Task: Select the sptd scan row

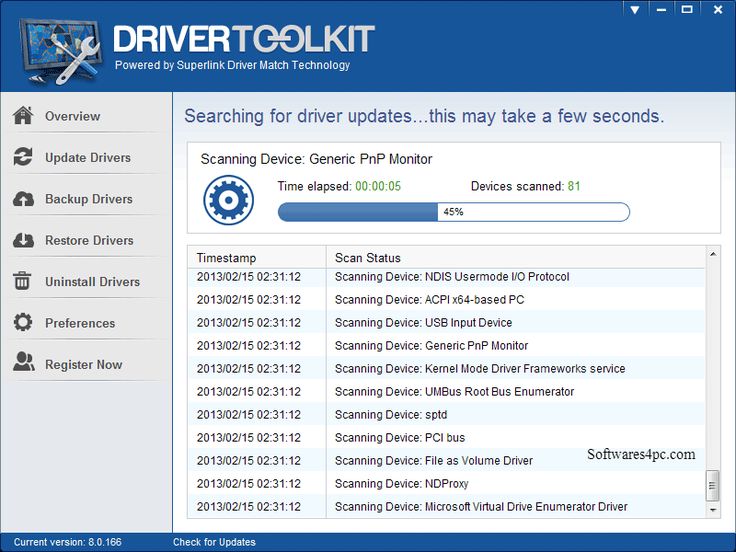Action: coord(446,414)
